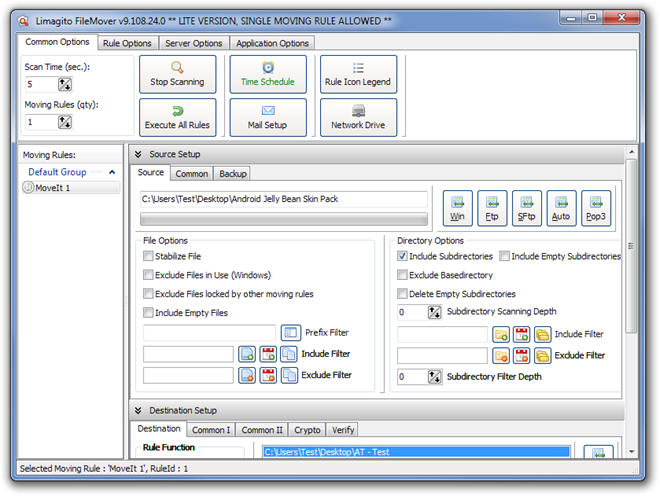Select Win source type icon

pos(458,208)
